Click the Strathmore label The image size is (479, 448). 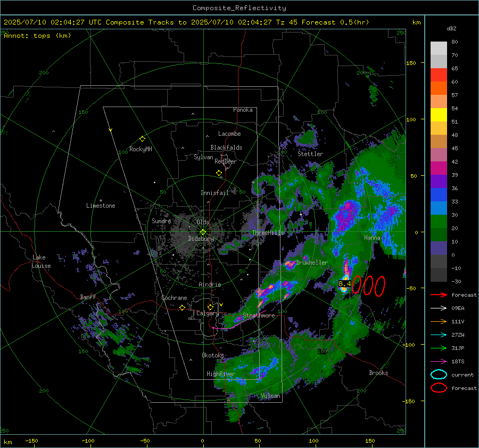[x=259, y=315]
